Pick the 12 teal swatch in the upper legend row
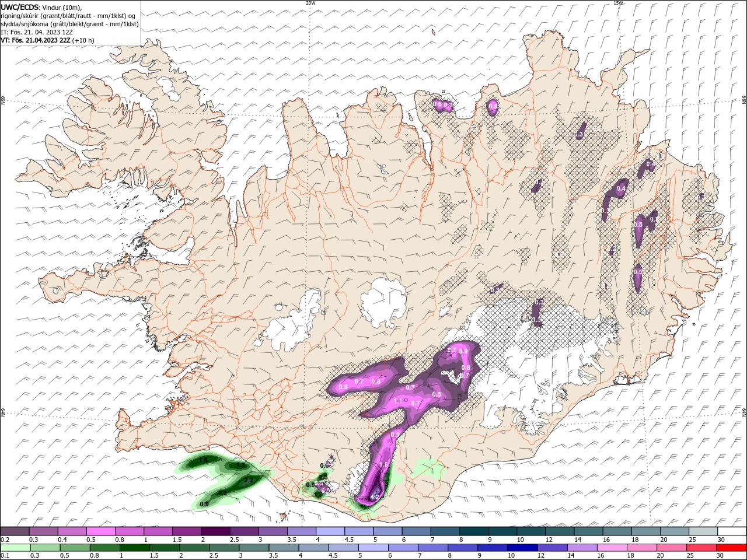747x560 pixels. [559, 531]
